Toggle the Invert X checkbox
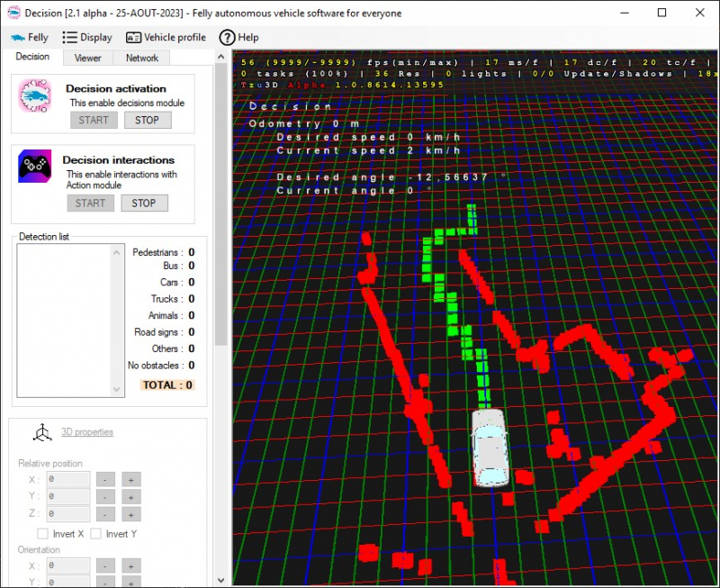The image size is (720, 588). pos(42,534)
